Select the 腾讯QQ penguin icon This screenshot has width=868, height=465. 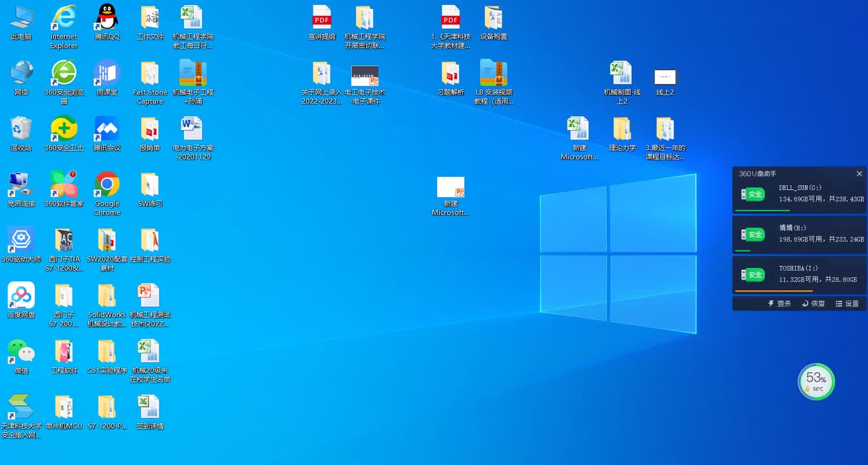point(107,23)
